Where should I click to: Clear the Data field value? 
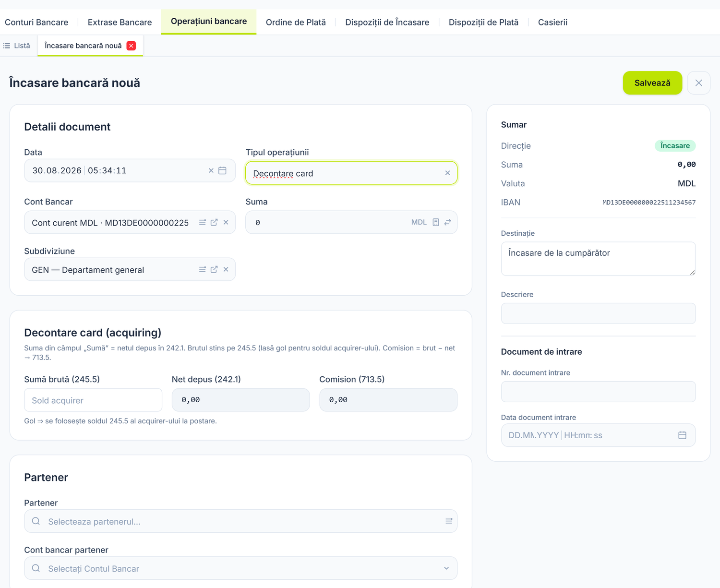211,170
